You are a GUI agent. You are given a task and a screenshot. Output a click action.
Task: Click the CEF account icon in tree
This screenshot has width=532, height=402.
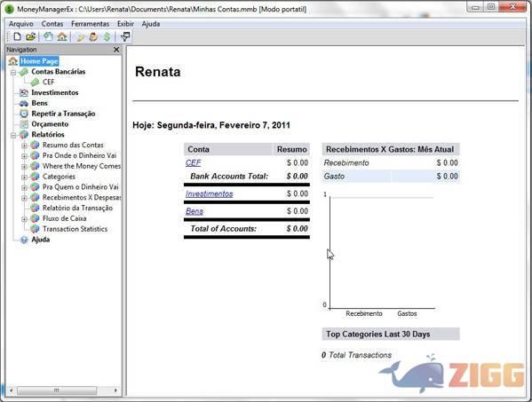(35, 83)
